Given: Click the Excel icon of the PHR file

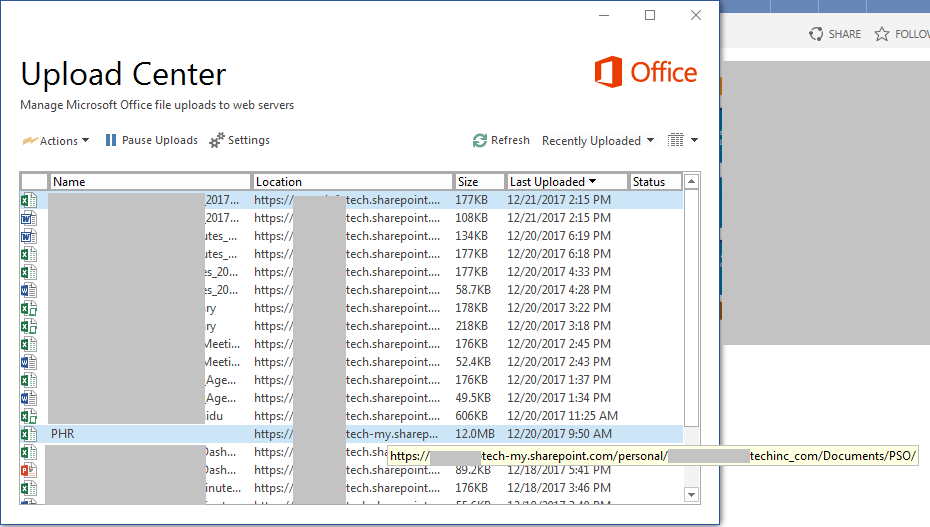Looking at the screenshot, I should click(28, 434).
